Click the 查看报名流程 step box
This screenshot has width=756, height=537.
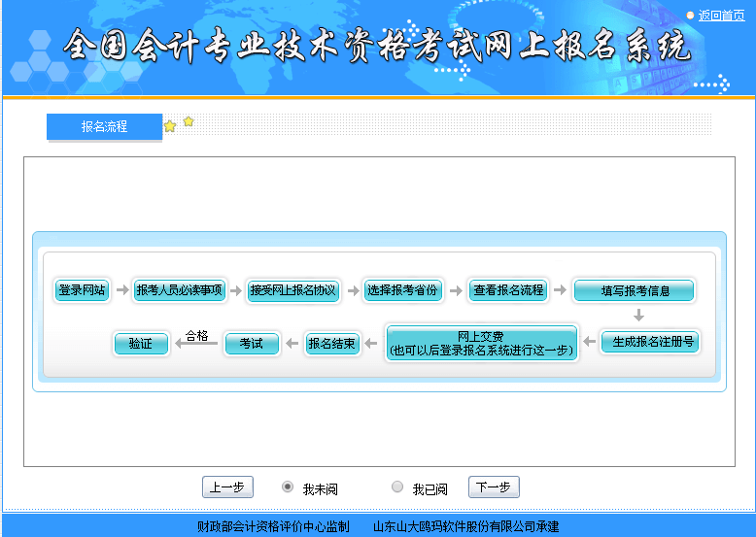[507, 290]
